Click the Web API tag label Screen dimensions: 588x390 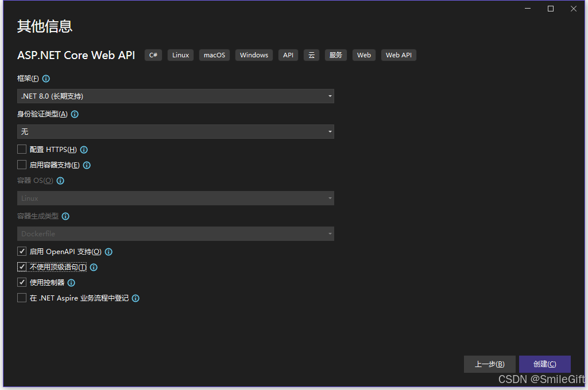coord(399,55)
